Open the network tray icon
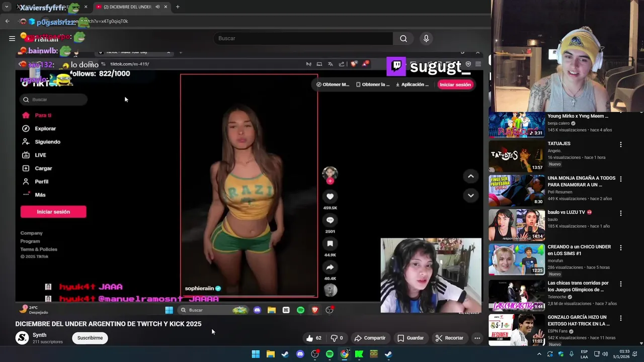The height and width of the screenshot is (362, 644). 597,354
